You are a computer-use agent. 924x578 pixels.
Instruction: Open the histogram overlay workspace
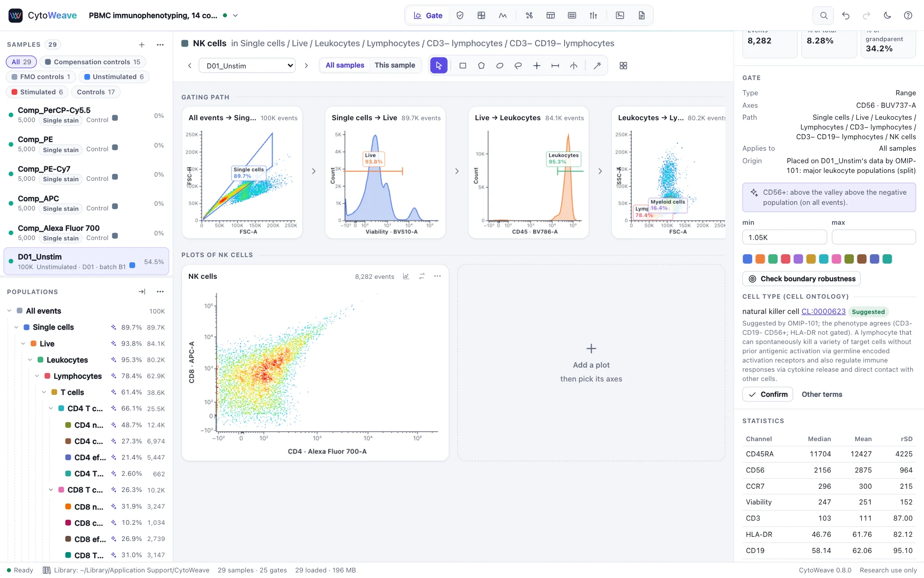(x=503, y=15)
